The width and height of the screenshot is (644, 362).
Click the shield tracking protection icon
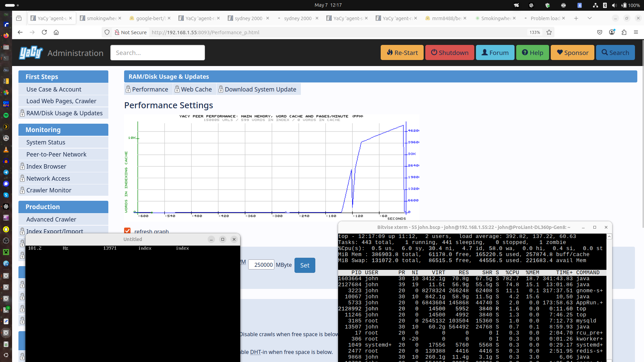(x=107, y=32)
